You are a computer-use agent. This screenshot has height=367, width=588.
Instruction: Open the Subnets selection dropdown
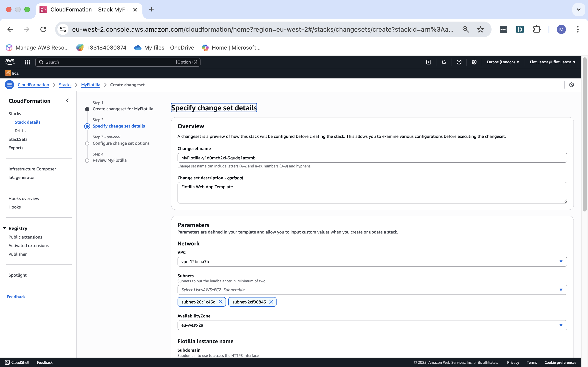(372, 290)
